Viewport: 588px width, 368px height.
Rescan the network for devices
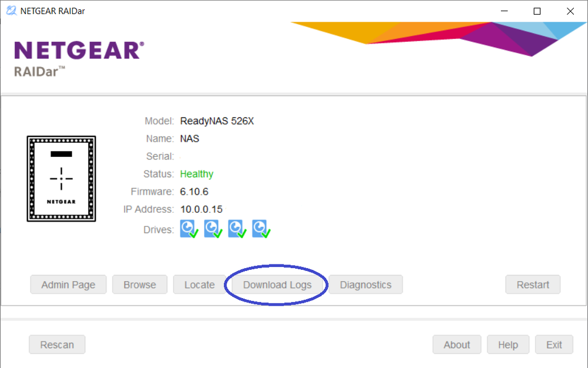click(x=57, y=344)
